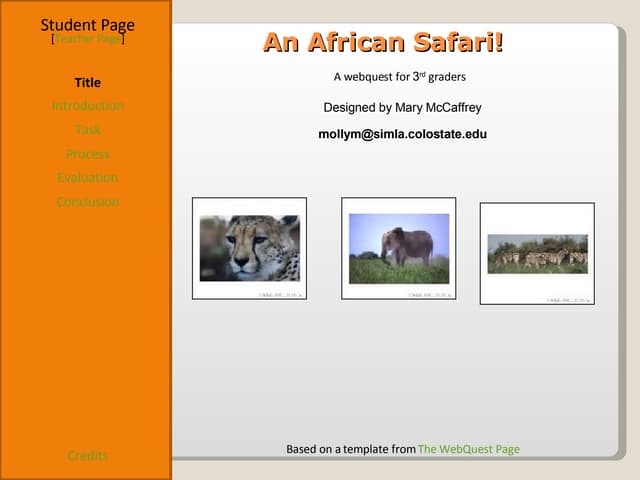
Task: Click the Student Page heading
Action: coord(88,25)
